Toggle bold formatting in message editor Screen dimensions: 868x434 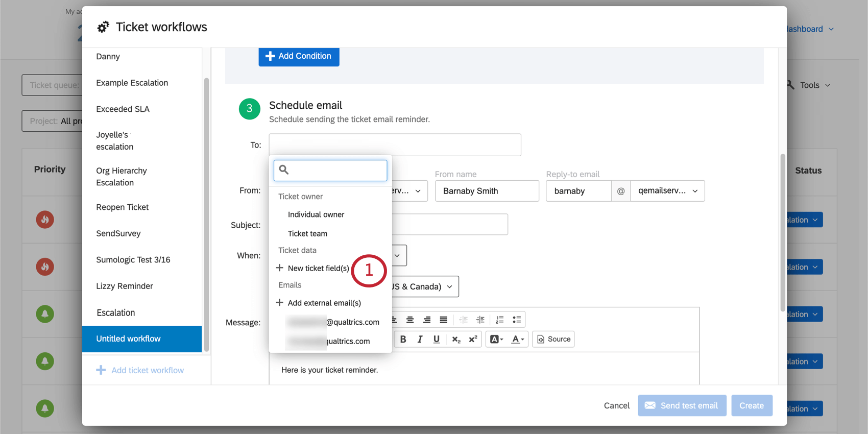point(403,339)
